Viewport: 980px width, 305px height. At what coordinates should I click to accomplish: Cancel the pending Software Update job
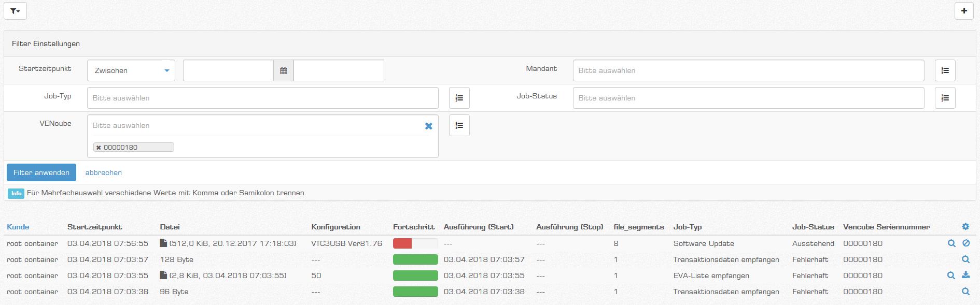(x=965, y=243)
